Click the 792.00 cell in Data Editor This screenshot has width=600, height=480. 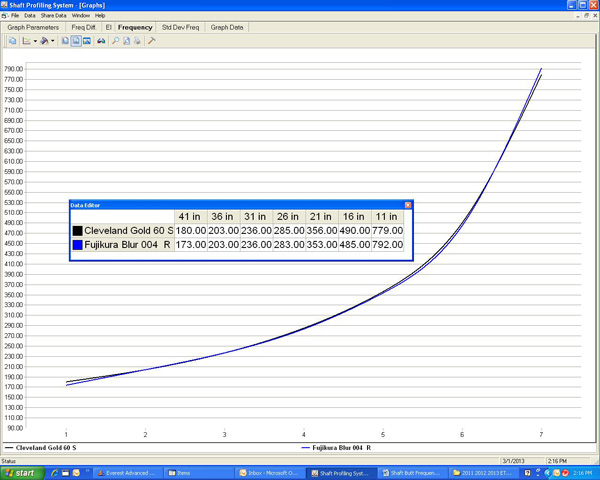coord(387,245)
